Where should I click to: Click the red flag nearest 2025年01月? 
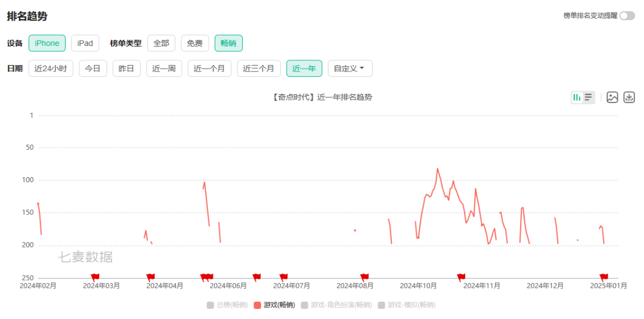(x=603, y=277)
